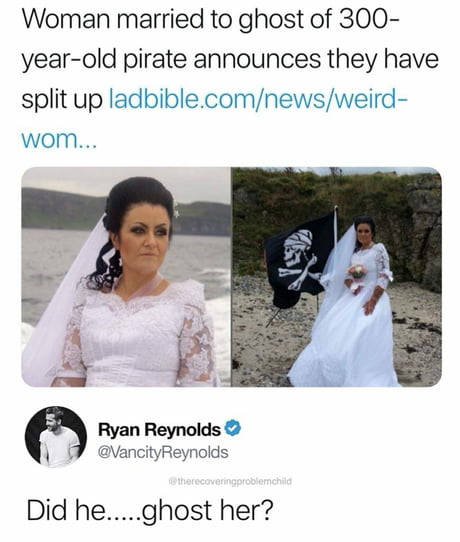The height and width of the screenshot is (542, 460).
Task: Open the left close-up bride photo
Action: (x=126, y=277)
